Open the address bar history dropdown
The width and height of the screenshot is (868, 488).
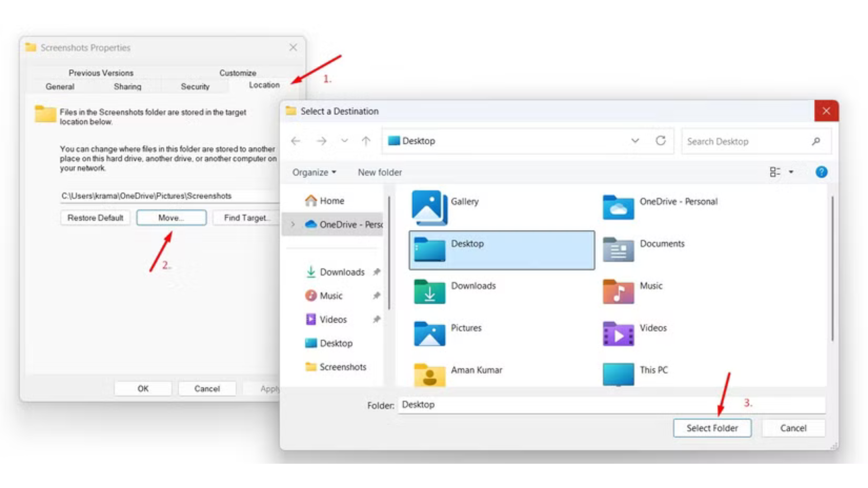click(x=635, y=141)
